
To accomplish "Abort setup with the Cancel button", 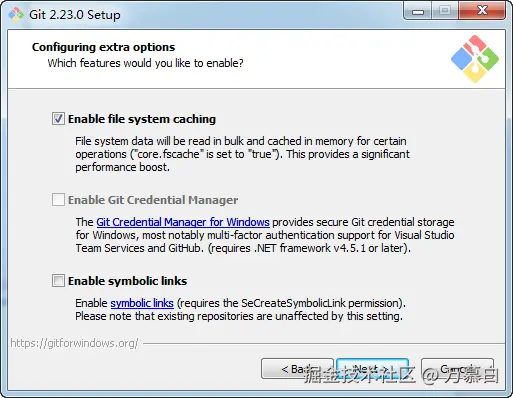I will click(x=457, y=369).
